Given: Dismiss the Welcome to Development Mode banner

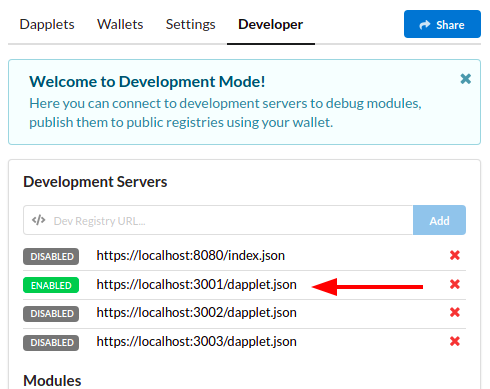Looking at the screenshot, I should pyautogui.click(x=466, y=79).
